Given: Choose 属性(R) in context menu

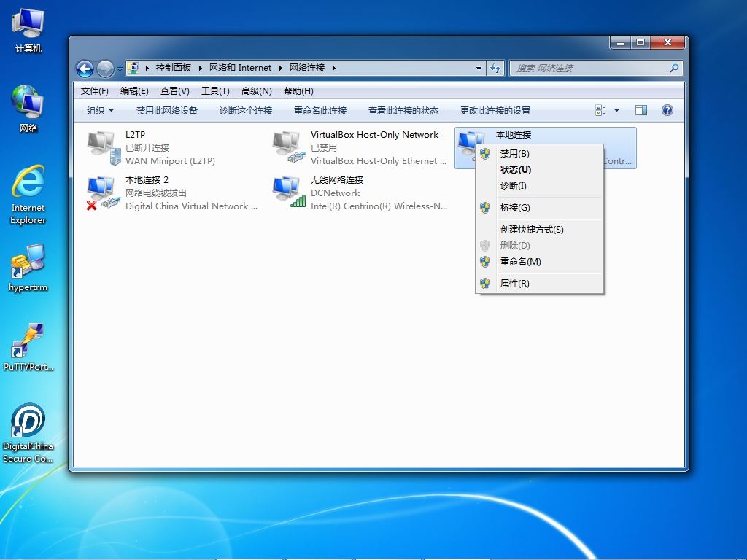Looking at the screenshot, I should click(x=539, y=284).
